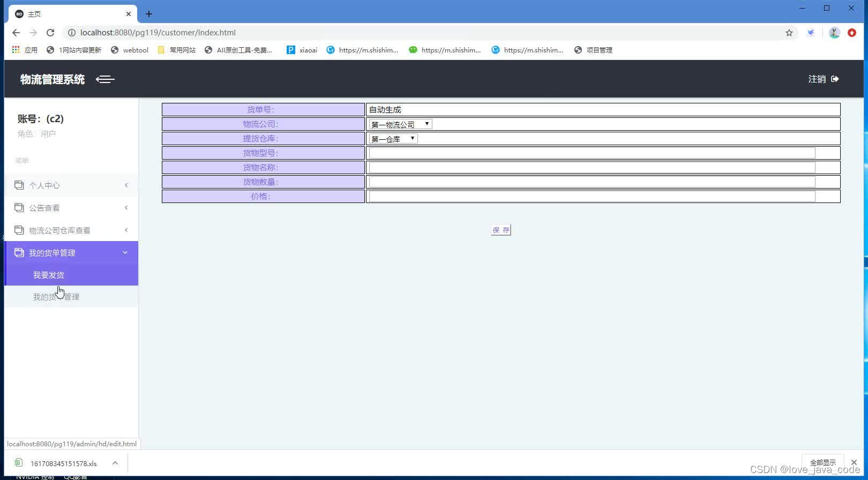Screen dimensions: 868x480
Task: Click the 价格 input field
Action: (592, 197)
